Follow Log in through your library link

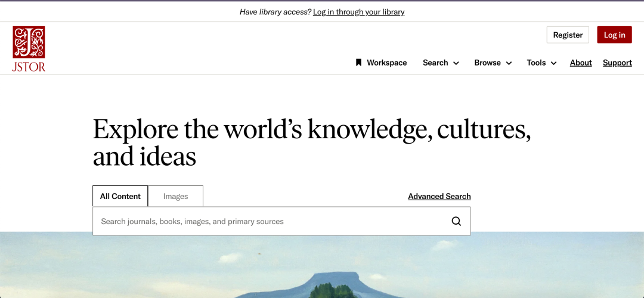[x=358, y=12]
